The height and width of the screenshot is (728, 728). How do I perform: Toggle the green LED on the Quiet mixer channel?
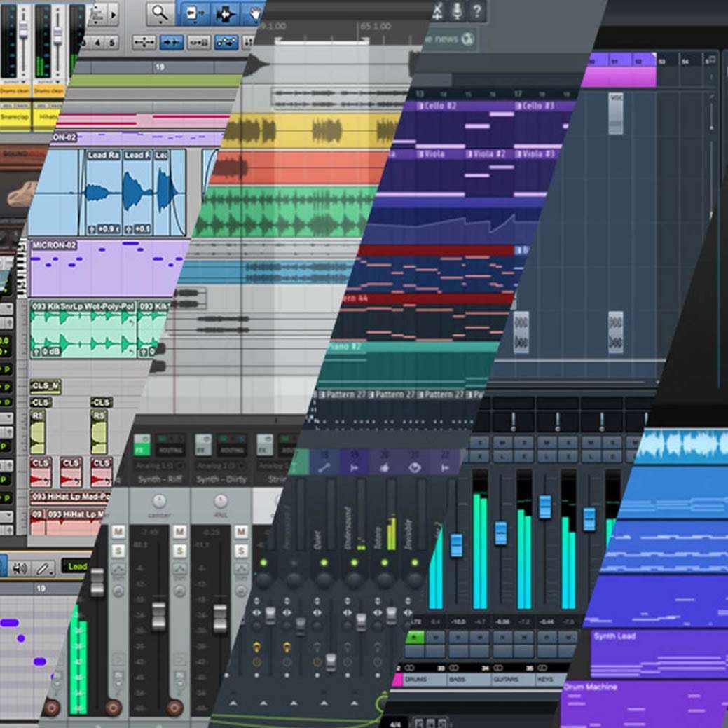pos(323,563)
